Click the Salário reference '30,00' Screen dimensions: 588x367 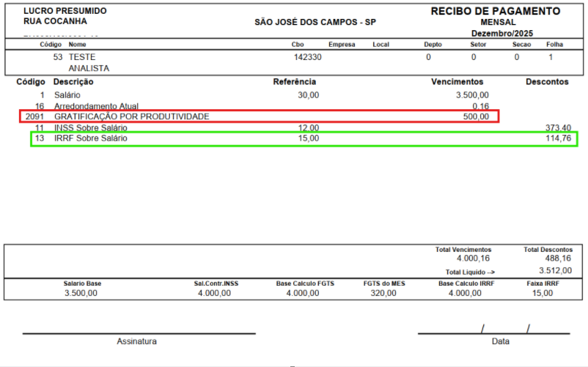click(308, 95)
